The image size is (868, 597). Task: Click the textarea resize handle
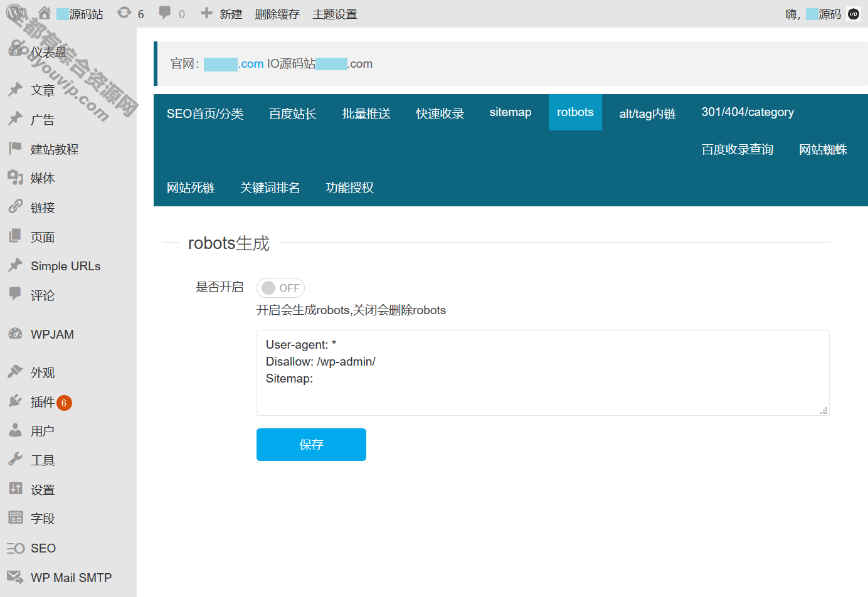(824, 411)
